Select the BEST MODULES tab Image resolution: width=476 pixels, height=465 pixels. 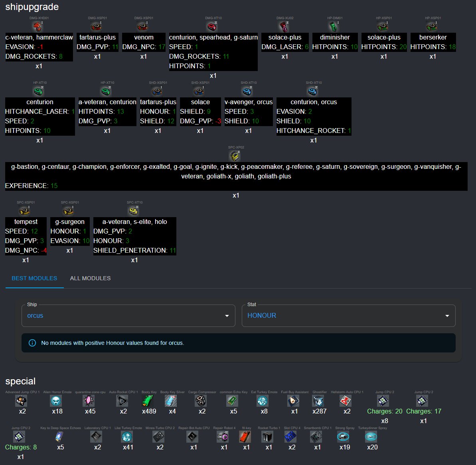tap(34, 278)
